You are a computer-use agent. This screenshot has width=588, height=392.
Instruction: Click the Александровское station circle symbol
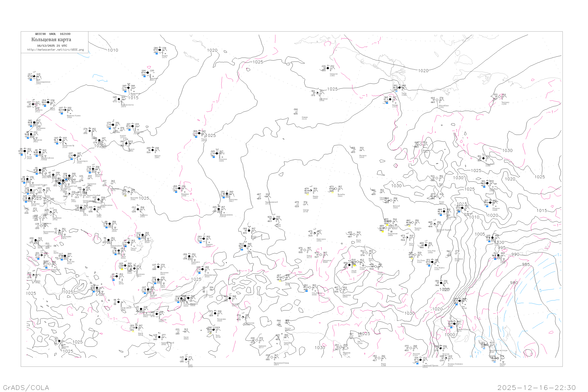34,76
